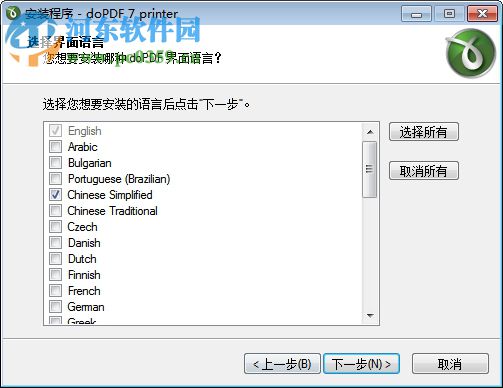
Task: Click the 'Portuguese (Brazilian)' list label
Action: pos(119,179)
